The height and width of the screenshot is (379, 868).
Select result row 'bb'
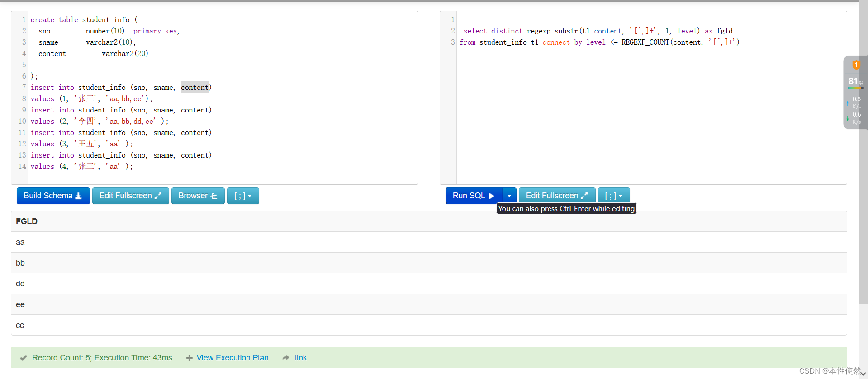pos(429,263)
